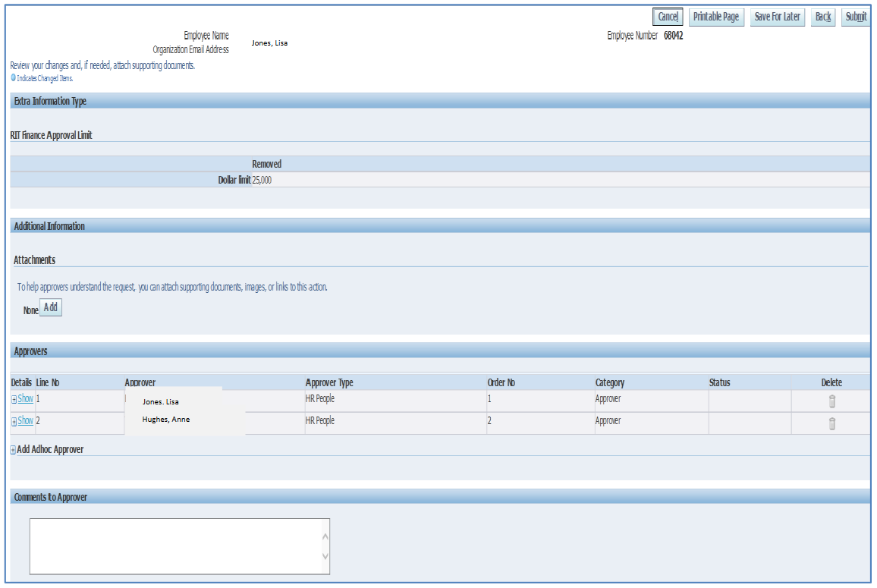
Task: Select the Jones, Lisa approver cell
Action: (161, 401)
